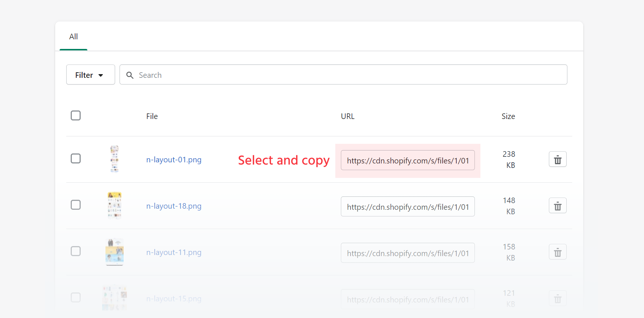Open the n-layout-01.png file link
This screenshot has width=644, height=318.
tap(174, 160)
